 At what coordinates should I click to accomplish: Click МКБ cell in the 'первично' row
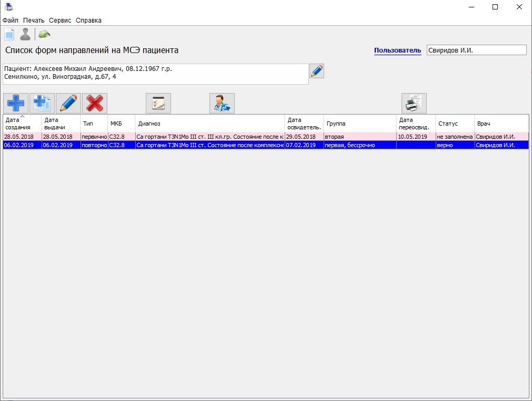122,137
